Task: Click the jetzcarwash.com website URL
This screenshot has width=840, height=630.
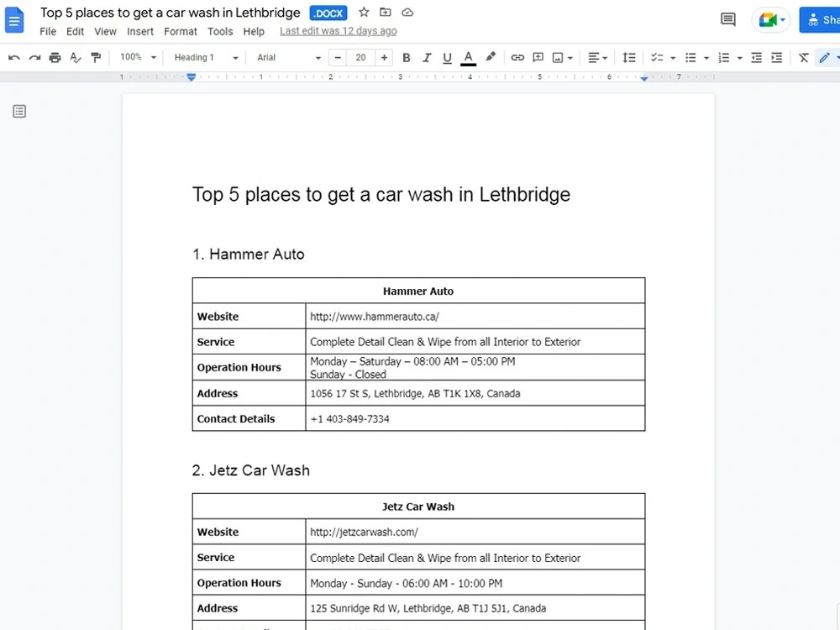Action: (364, 532)
